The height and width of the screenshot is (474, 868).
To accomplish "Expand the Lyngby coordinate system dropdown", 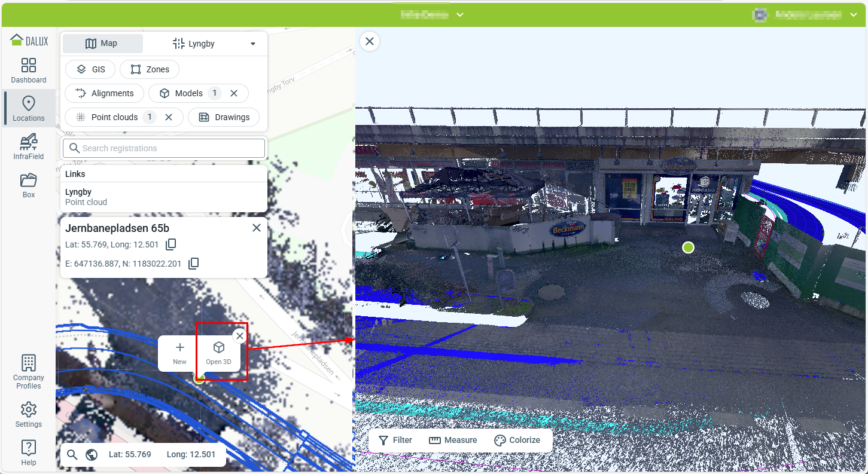I will pos(252,44).
